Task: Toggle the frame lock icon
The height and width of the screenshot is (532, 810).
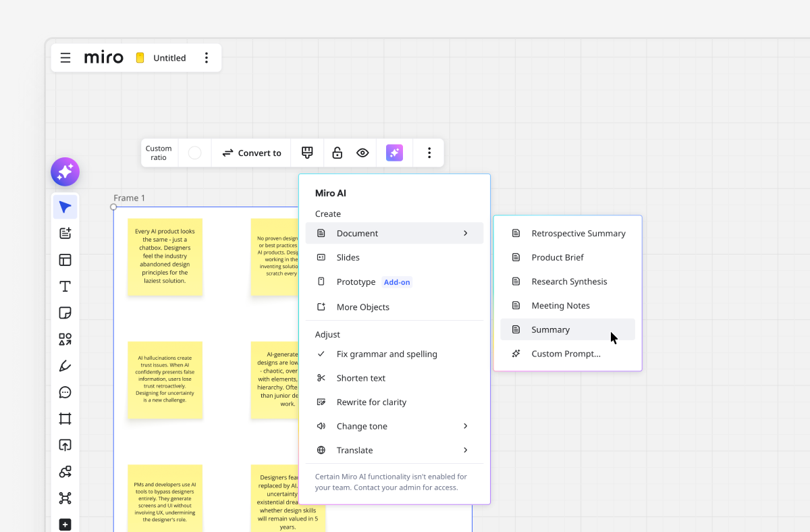Action: click(337, 153)
